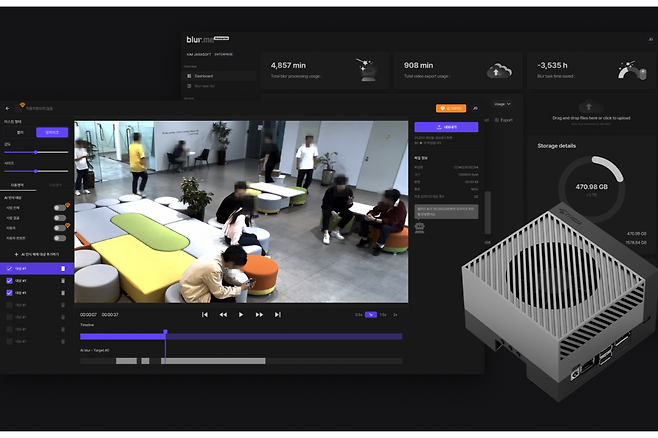The height and width of the screenshot is (438, 658).
Task: Click the orange upgrade button
Action: [451, 108]
